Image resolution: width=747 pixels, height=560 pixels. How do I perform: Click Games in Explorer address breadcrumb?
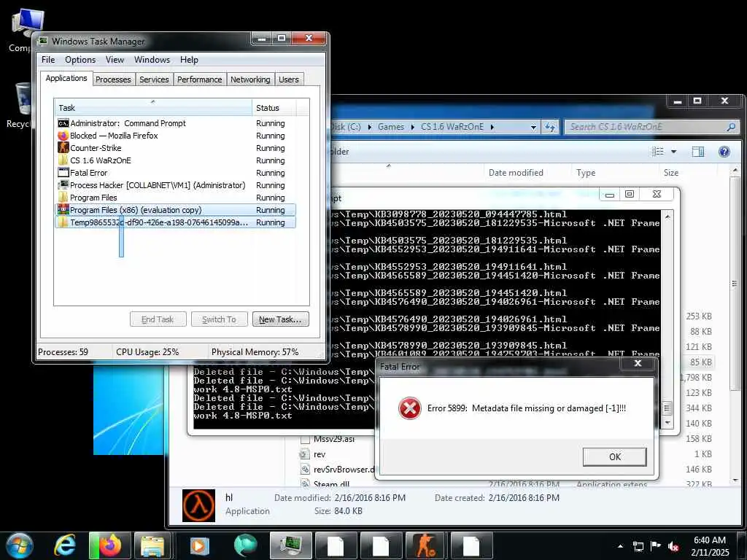(x=391, y=127)
